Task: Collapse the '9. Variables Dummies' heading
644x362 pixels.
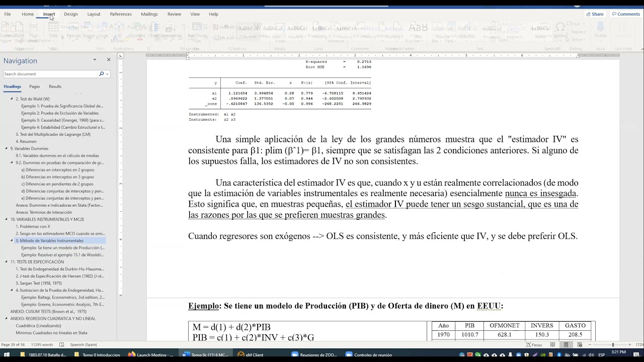Action: (x=6, y=148)
